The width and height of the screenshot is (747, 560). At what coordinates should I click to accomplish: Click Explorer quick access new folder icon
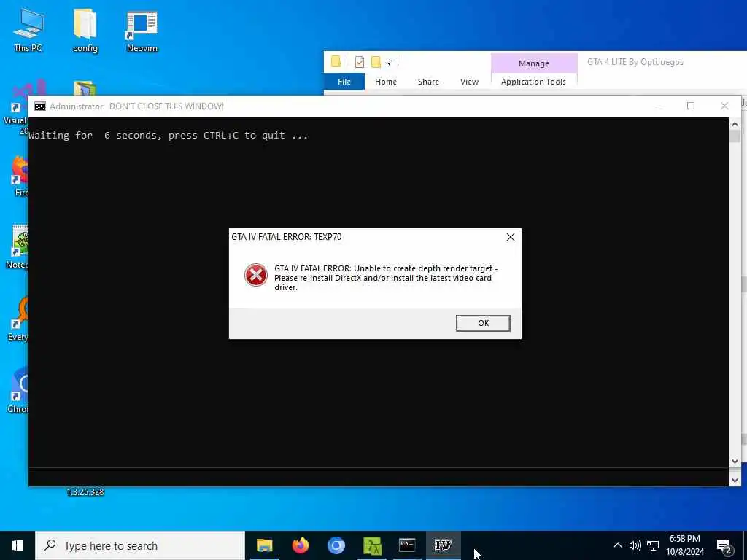(376, 62)
